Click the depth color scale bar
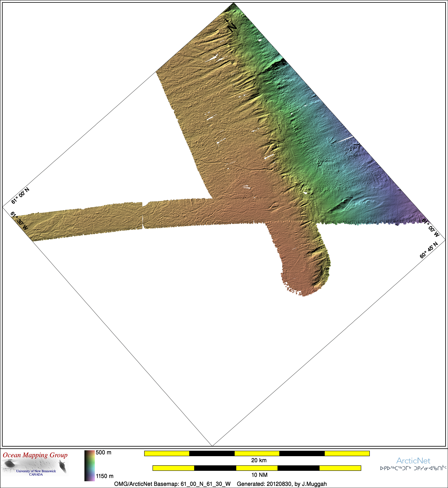This screenshot has width=448, height=488. pos(90,465)
